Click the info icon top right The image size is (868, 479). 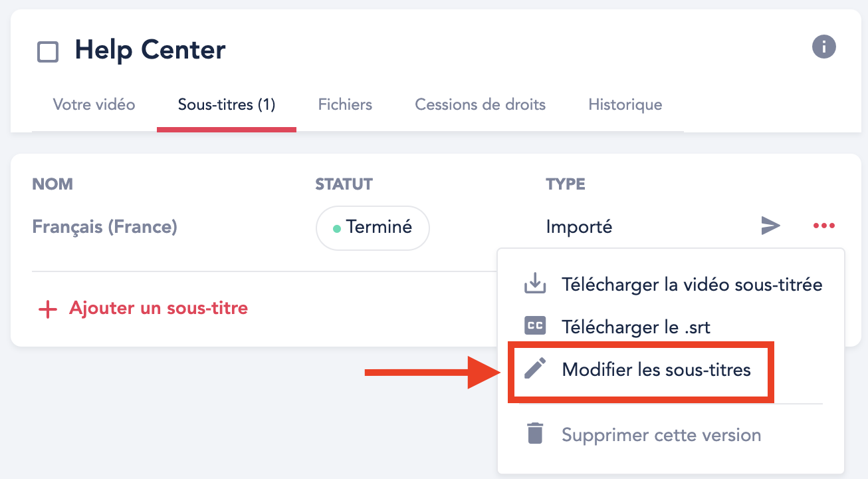coord(824,47)
